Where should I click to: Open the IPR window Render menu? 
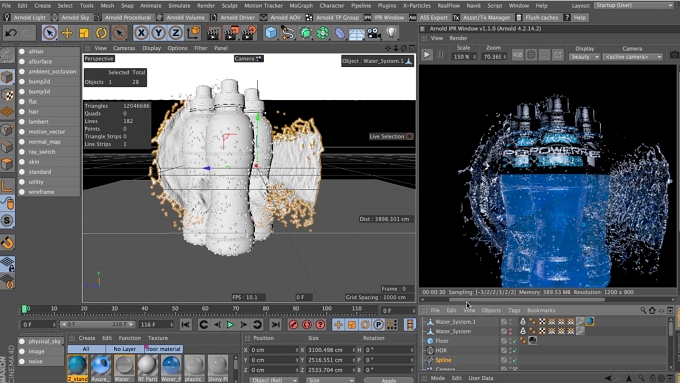[x=458, y=38]
